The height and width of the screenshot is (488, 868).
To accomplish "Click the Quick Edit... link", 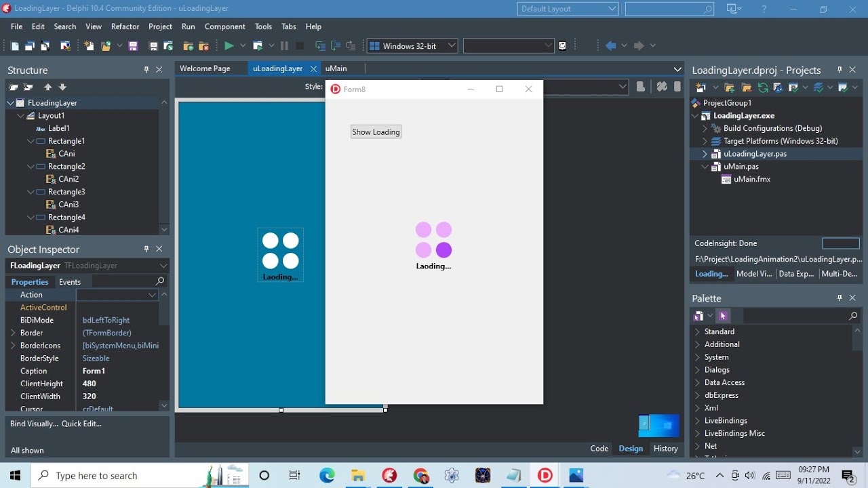I will pyautogui.click(x=81, y=424).
